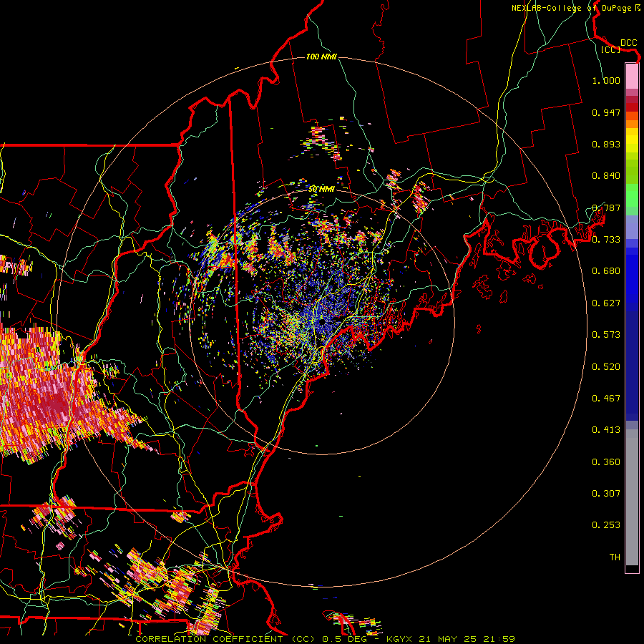Click the 0.413 color scale value
This screenshot has height=644, width=644.
tap(606, 430)
